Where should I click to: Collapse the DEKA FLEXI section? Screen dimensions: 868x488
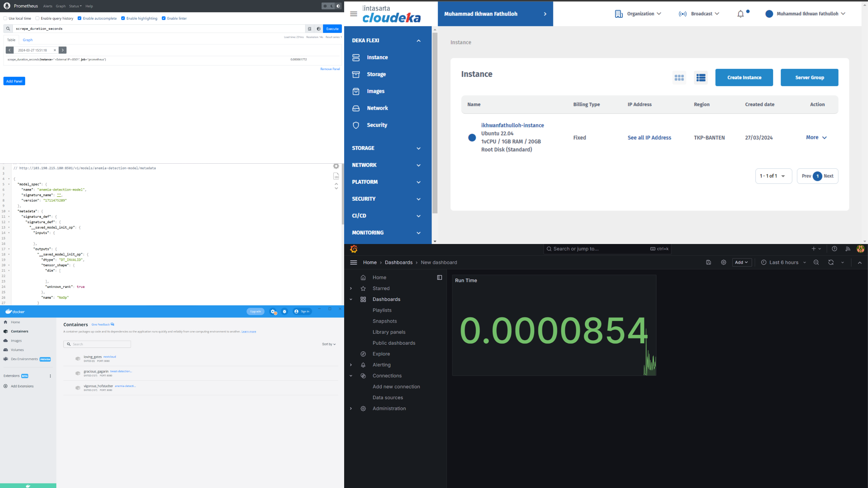(x=386, y=40)
